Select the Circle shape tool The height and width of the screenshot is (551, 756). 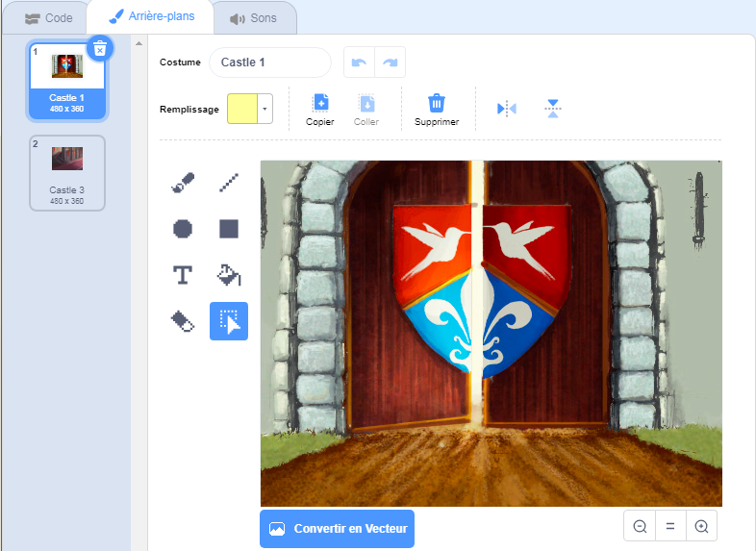pos(183,229)
